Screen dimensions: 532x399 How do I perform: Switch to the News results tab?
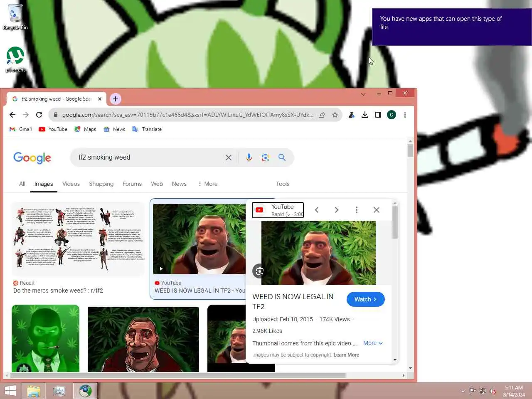(179, 184)
